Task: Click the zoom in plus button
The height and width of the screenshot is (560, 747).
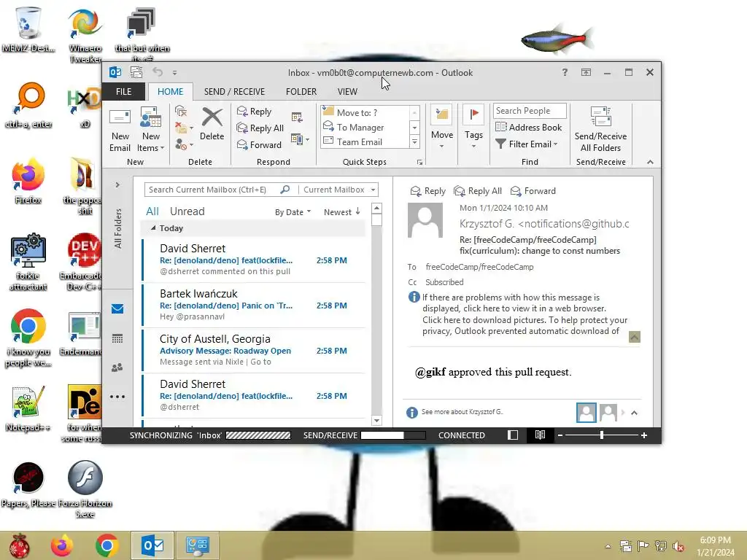Action: tap(644, 435)
